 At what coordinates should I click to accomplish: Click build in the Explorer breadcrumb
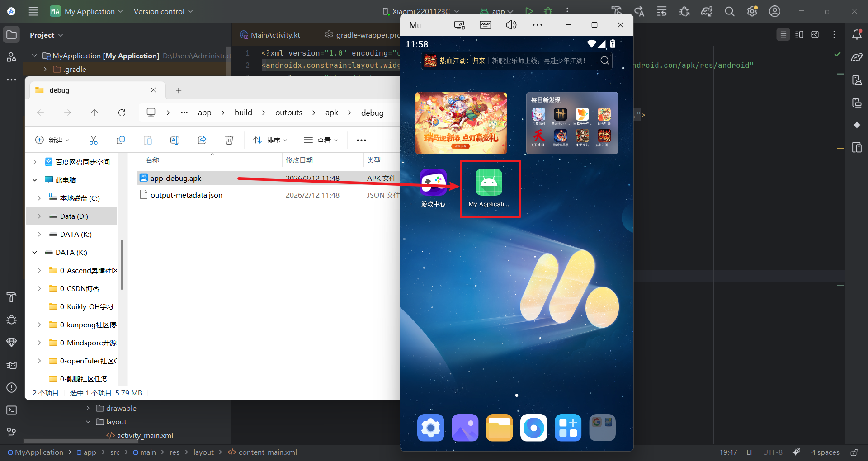pyautogui.click(x=243, y=113)
